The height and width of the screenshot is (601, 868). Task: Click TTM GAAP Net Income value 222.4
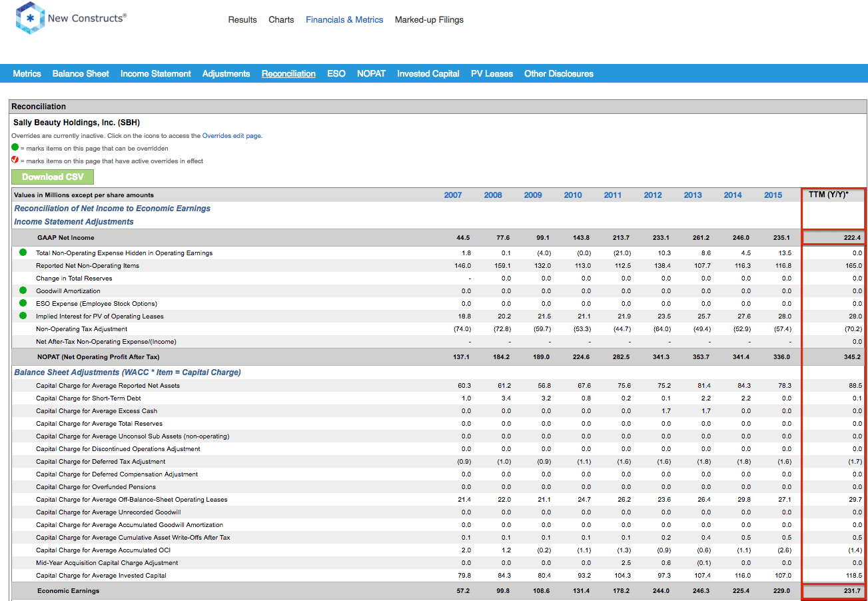(852, 238)
